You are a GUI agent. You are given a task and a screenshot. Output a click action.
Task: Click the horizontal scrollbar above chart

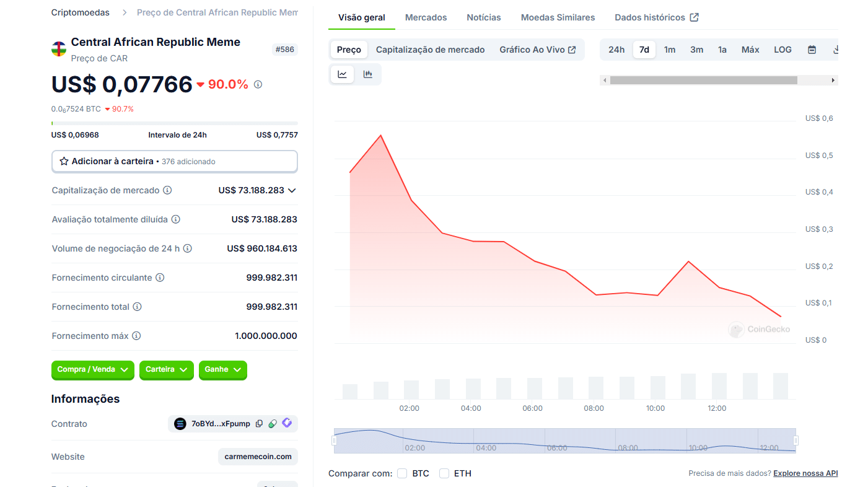(703, 80)
